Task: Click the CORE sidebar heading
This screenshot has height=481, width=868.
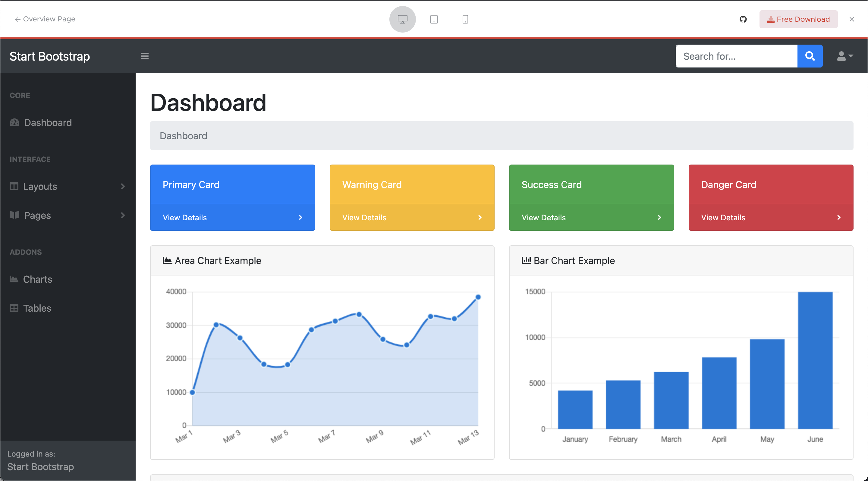Action: point(20,95)
